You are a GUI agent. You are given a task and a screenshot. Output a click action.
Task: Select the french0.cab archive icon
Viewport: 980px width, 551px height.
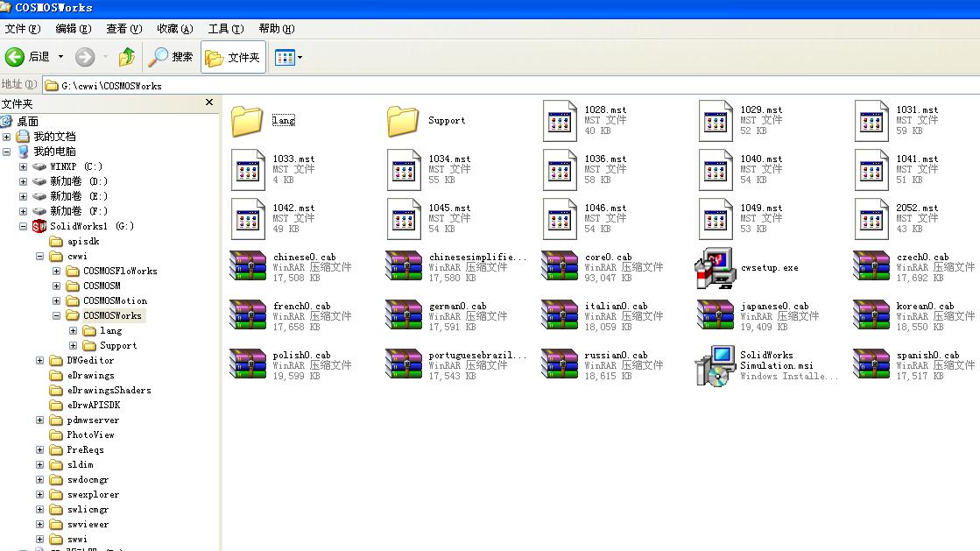tap(248, 314)
